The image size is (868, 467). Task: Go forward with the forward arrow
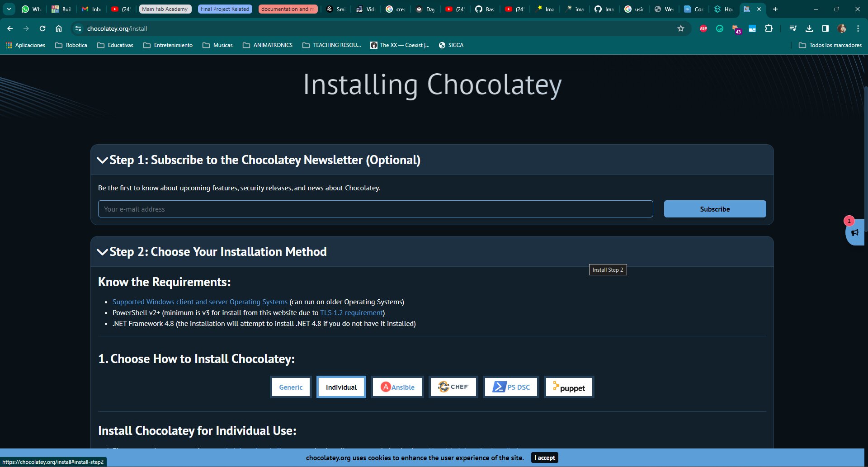point(26,28)
